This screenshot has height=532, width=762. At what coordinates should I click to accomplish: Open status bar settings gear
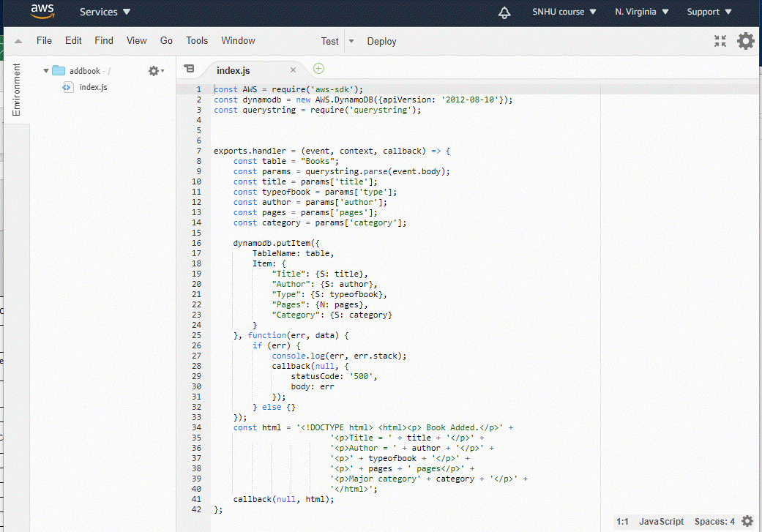(x=747, y=521)
